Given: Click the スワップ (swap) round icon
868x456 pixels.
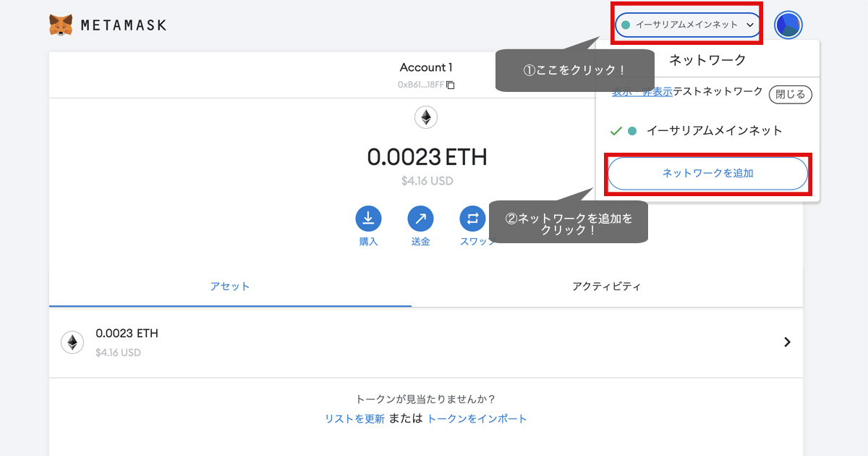Looking at the screenshot, I should pos(472,219).
